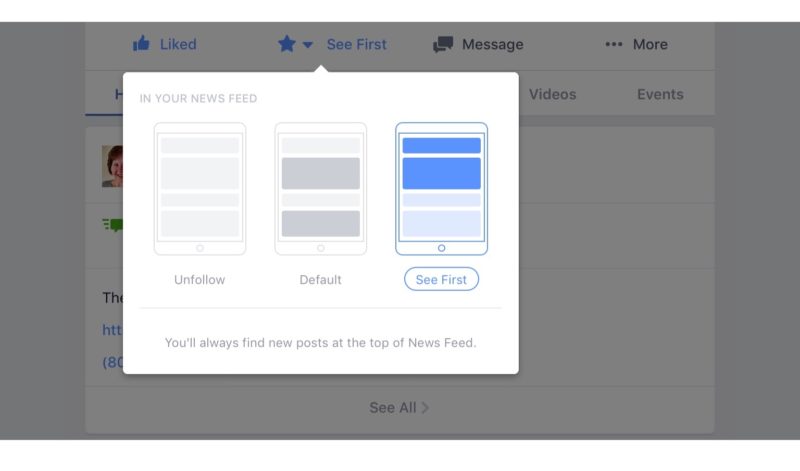Open Message

[493, 44]
